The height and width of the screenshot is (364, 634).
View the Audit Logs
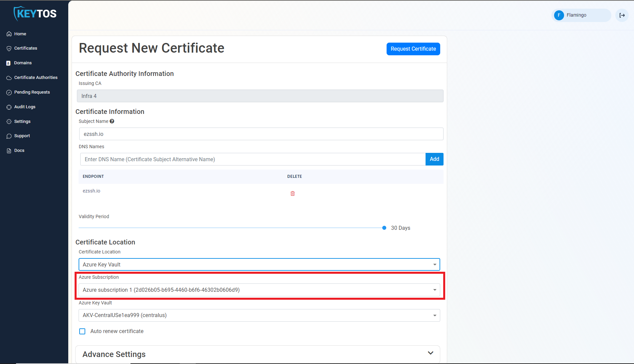click(x=25, y=107)
